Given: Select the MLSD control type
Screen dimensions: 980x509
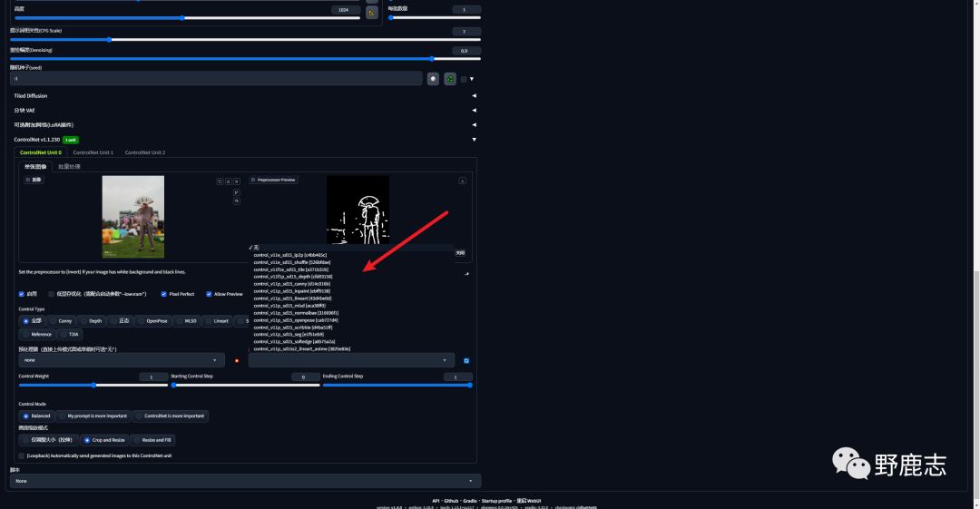Looking at the screenshot, I should [x=186, y=321].
